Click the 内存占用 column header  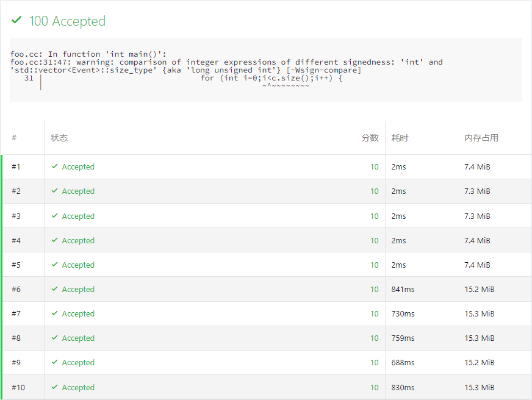click(481, 138)
